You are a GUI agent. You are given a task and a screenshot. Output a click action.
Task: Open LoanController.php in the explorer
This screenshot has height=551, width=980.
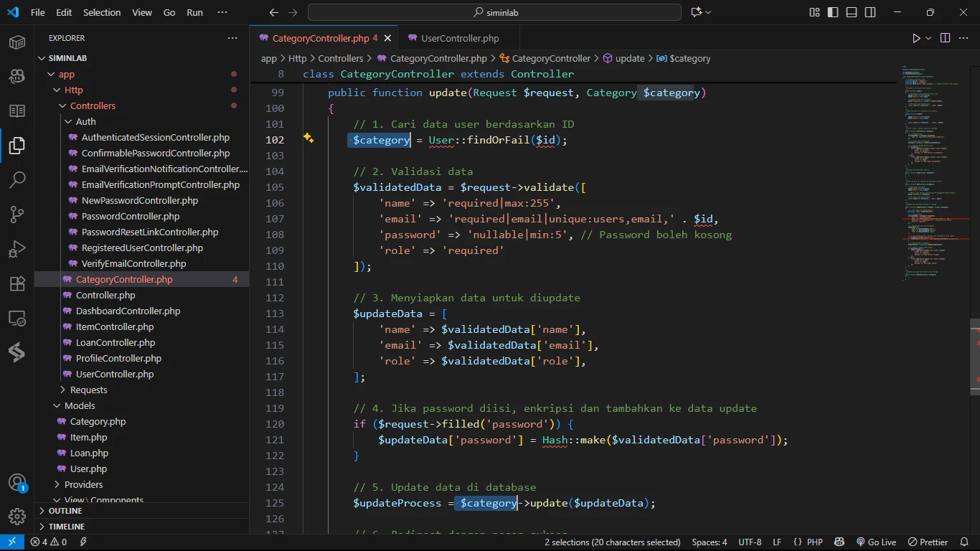(x=115, y=342)
